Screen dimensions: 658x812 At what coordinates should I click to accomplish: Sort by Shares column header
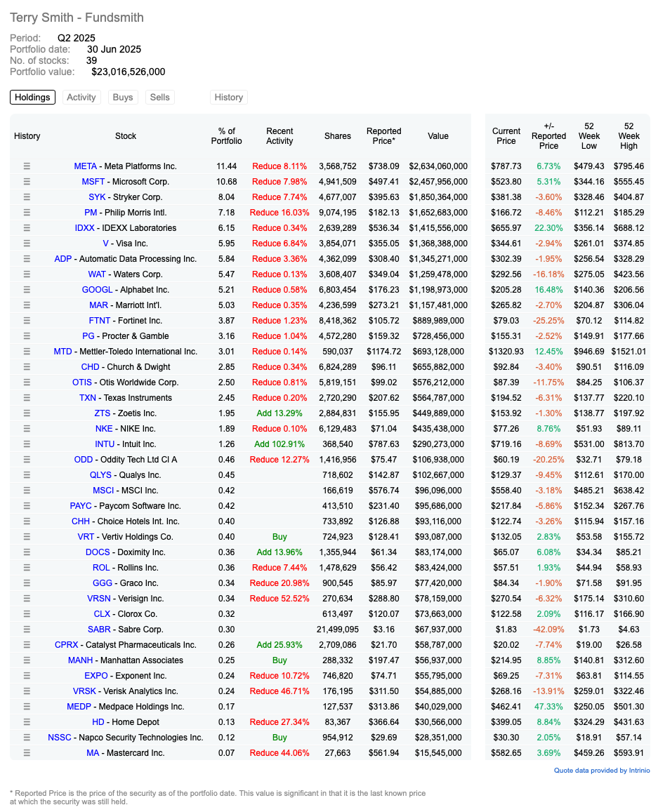[338, 136]
